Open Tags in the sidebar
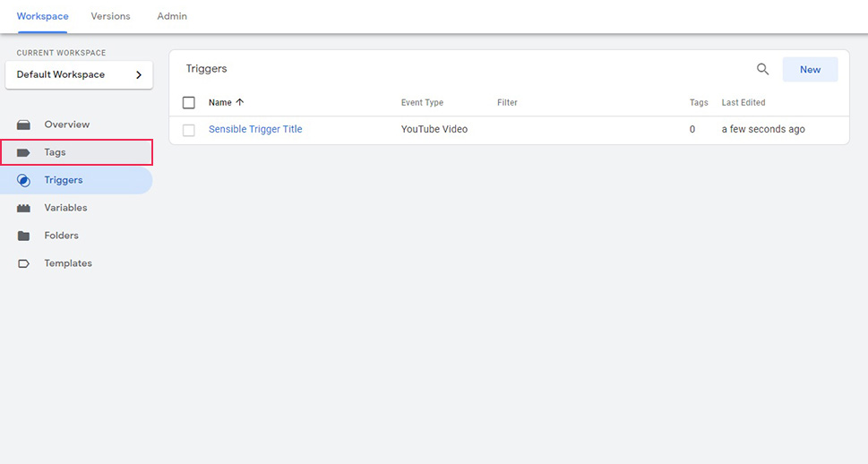Viewport: 868px width, 464px height. coord(76,152)
